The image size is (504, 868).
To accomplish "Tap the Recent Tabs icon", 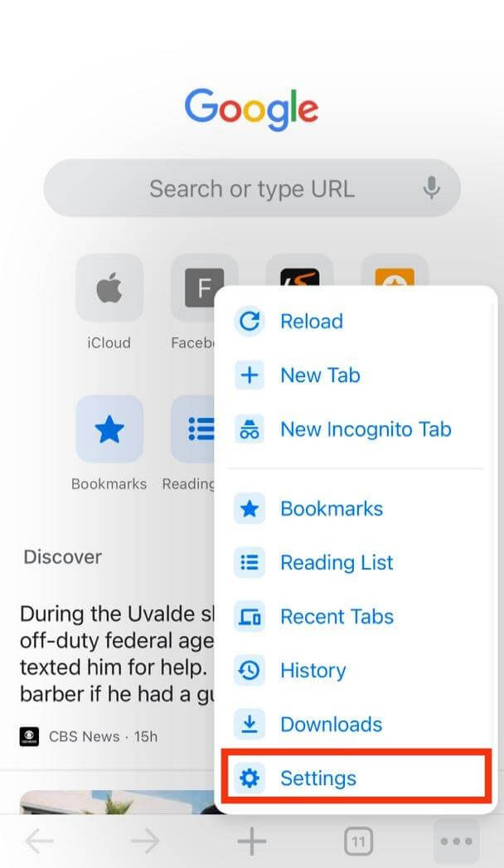I will point(249,616).
